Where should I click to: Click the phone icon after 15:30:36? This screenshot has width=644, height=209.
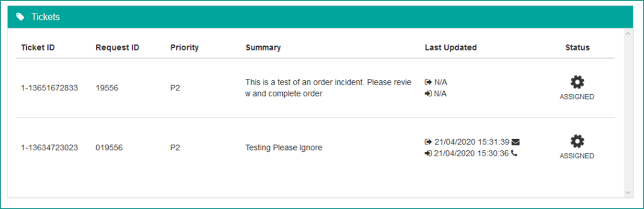514,153
